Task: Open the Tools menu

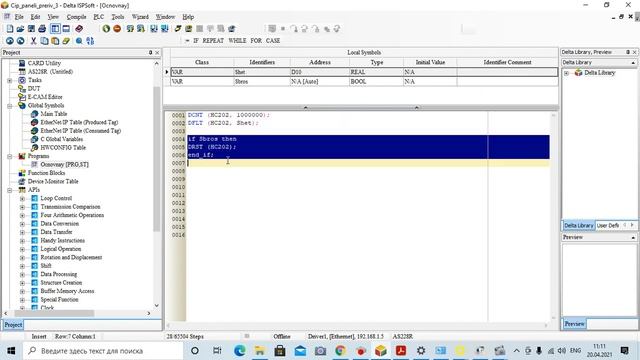Action: coord(118,17)
